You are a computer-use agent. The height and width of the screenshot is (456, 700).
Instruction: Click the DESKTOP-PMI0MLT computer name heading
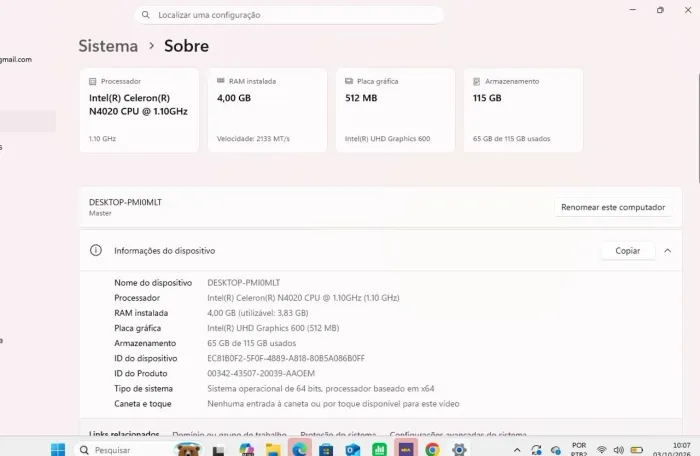click(x=125, y=202)
